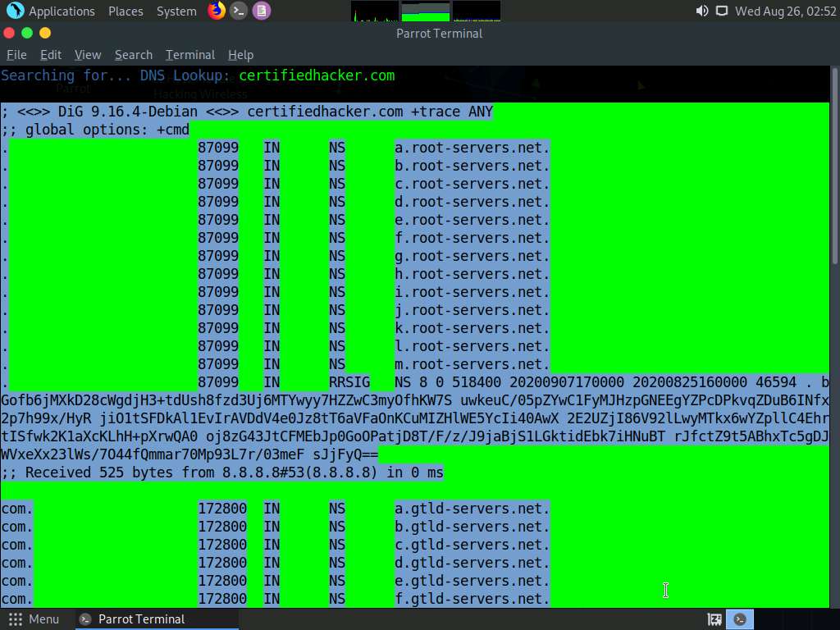Open the System menu

176,11
